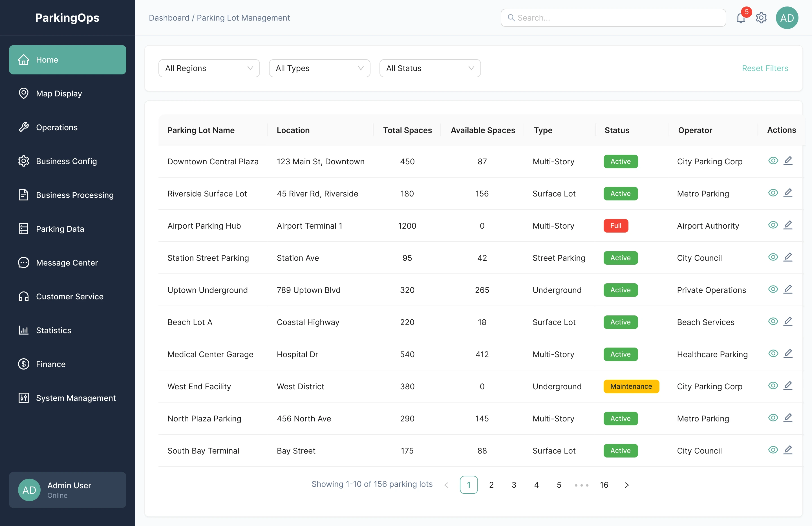Edit Beach Lot A details
The width and height of the screenshot is (812, 526).
point(788,321)
